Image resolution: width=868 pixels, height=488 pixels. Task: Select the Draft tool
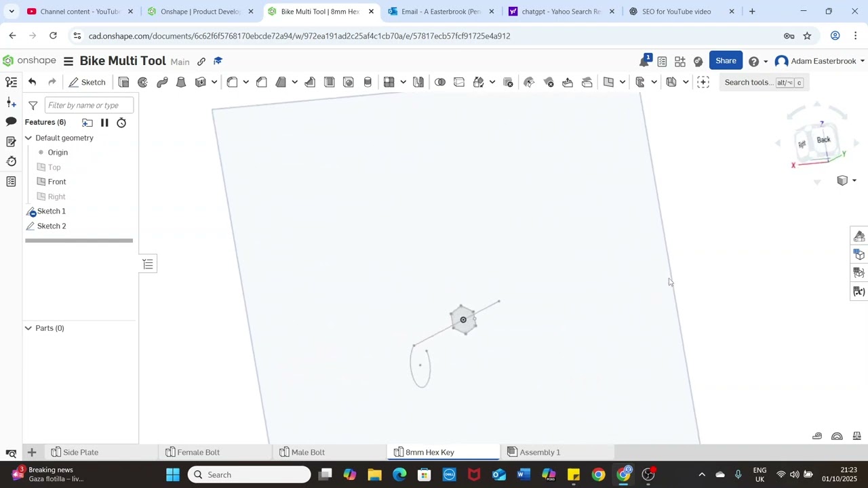tap(281, 82)
